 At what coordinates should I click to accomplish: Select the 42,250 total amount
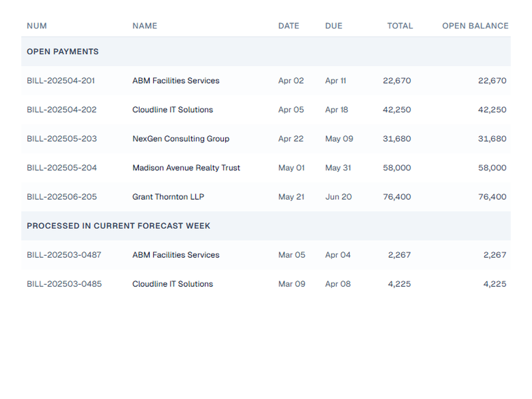pos(397,110)
